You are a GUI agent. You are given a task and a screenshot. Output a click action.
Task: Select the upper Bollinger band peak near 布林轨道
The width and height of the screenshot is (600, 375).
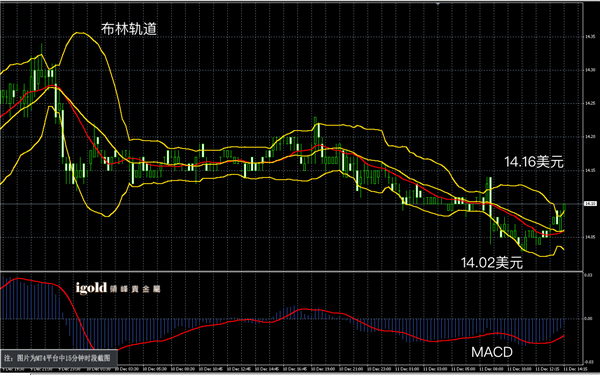point(79,33)
